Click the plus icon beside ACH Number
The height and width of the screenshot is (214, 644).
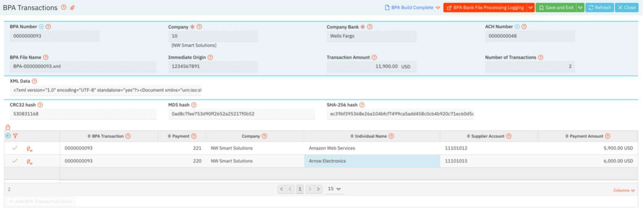517,27
